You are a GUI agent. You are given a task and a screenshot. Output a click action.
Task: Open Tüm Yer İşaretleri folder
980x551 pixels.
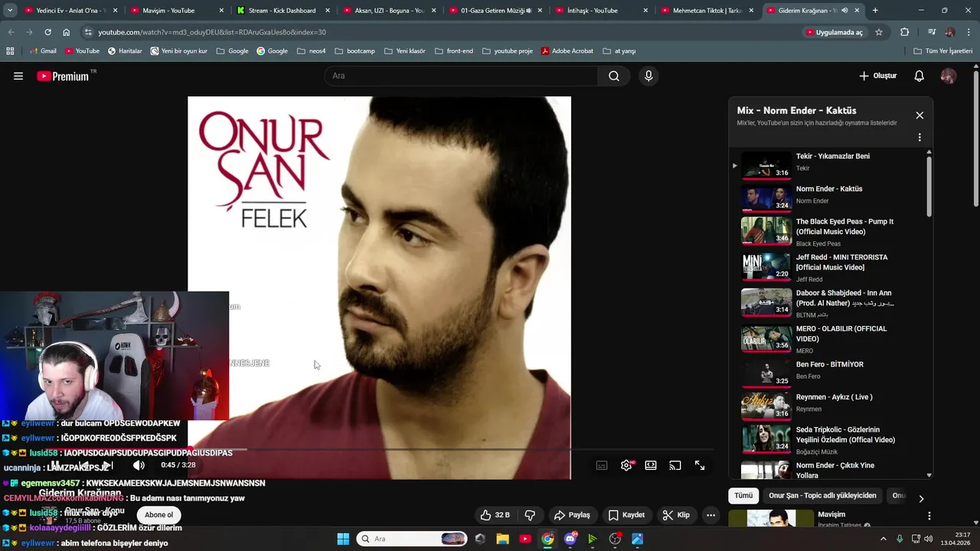(x=943, y=51)
